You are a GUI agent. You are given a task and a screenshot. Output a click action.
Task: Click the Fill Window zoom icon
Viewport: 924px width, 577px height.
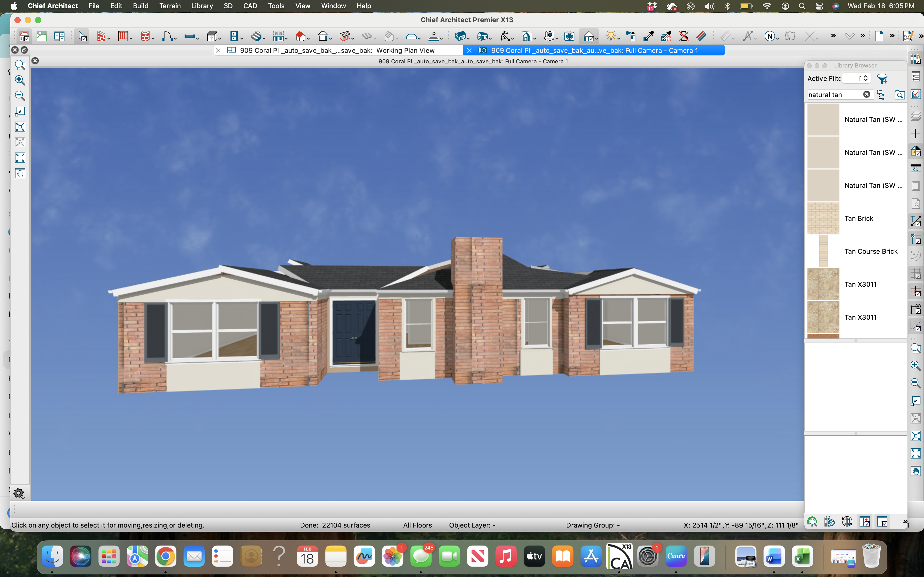20,127
